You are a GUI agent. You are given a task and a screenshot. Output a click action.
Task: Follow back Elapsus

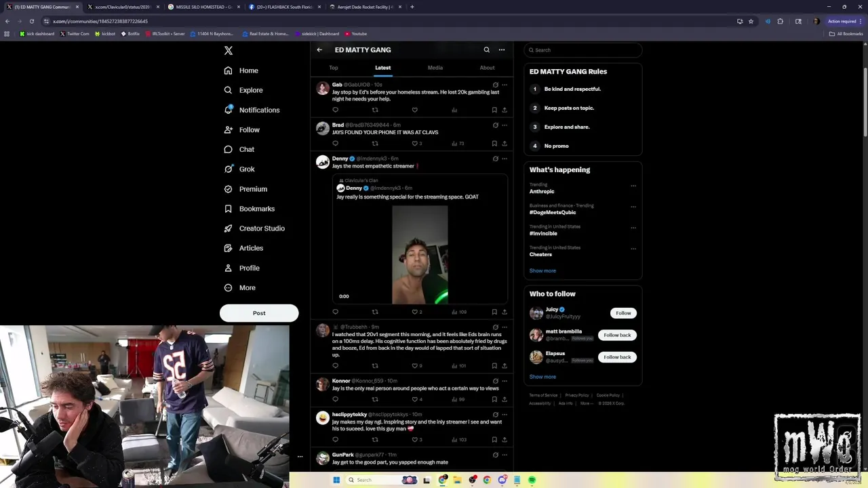click(x=617, y=357)
